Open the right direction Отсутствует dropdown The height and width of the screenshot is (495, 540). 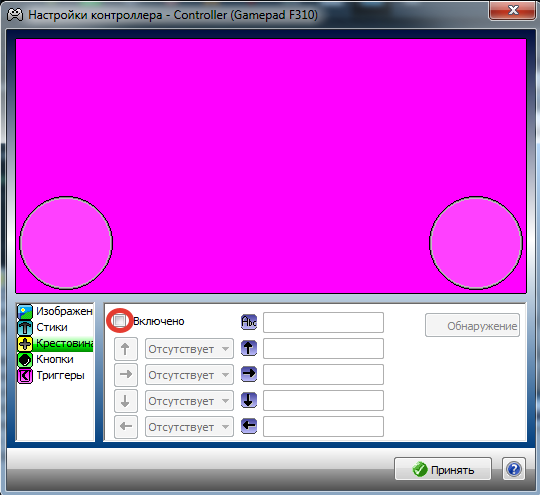click(x=189, y=375)
